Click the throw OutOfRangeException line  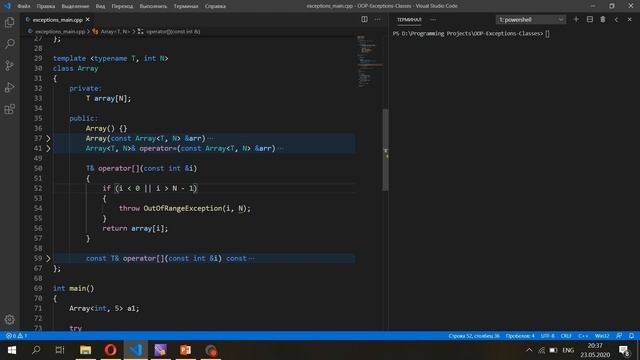point(184,208)
